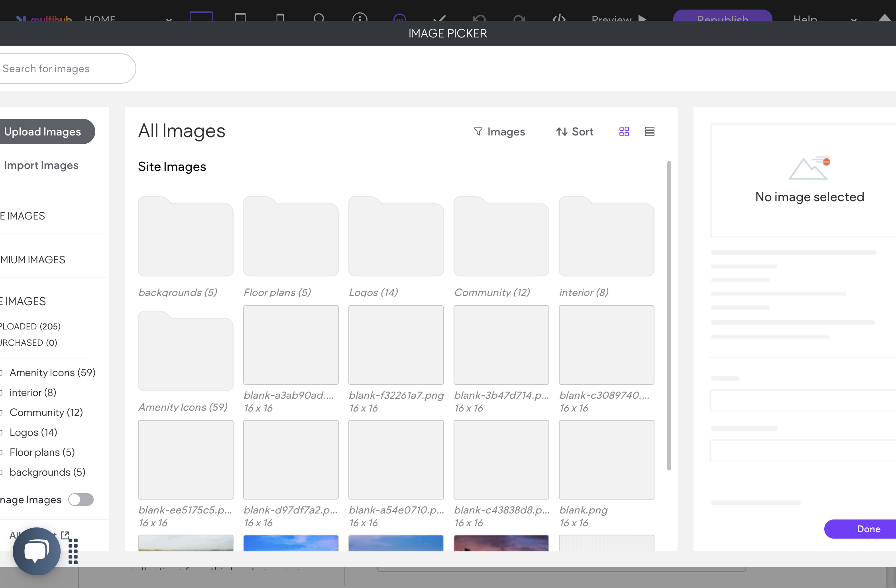Click the image list vertical scrollbar

(669, 316)
